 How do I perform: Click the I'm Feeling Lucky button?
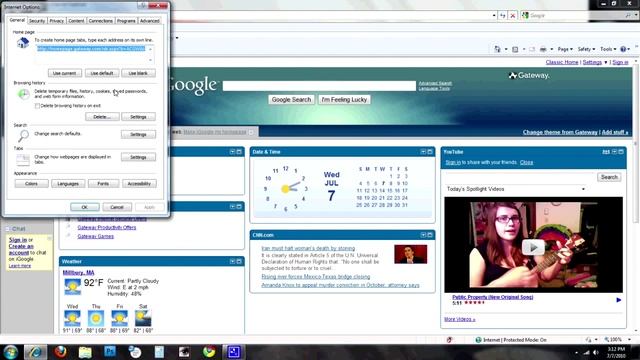tap(344, 100)
